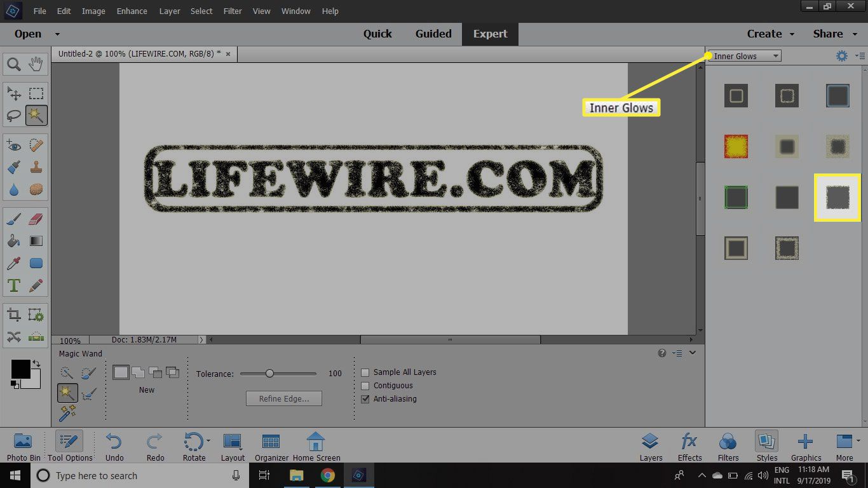The height and width of the screenshot is (488, 868).
Task: Go to the Home Screen
Action: (316, 446)
